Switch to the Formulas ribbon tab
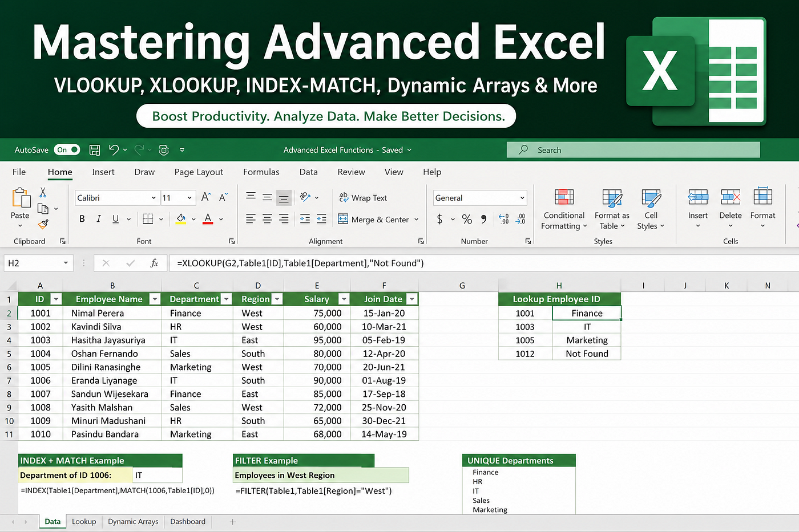 (x=261, y=172)
